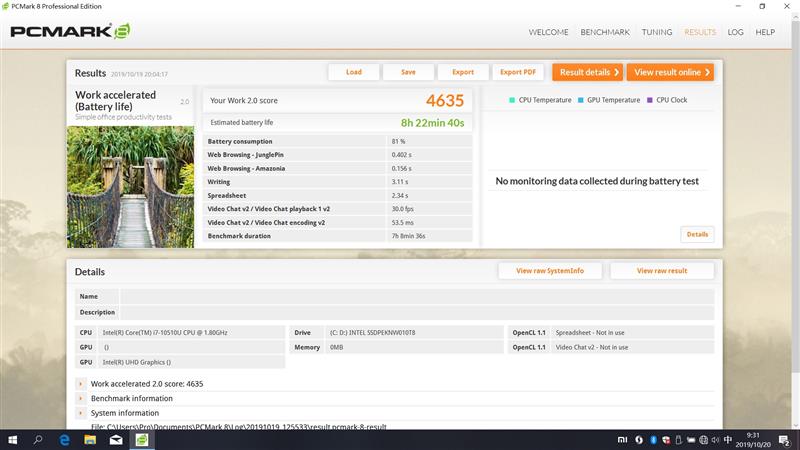Save the current result

pos(408,72)
